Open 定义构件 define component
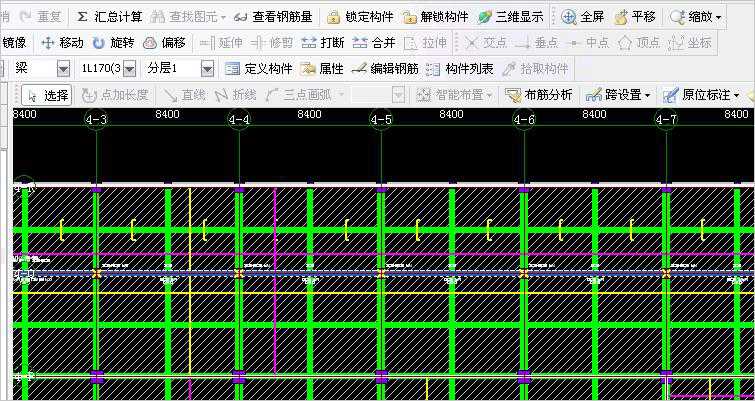 click(x=259, y=69)
